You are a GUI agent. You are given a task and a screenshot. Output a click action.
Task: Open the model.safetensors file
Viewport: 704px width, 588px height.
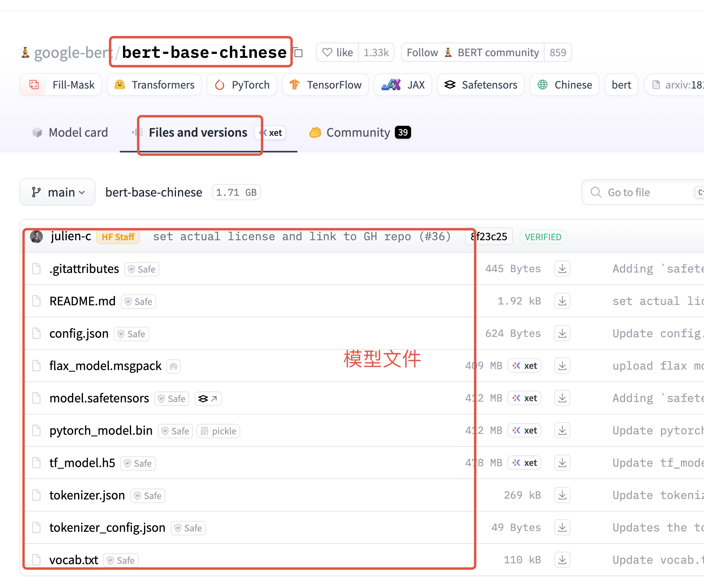point(99,398)
